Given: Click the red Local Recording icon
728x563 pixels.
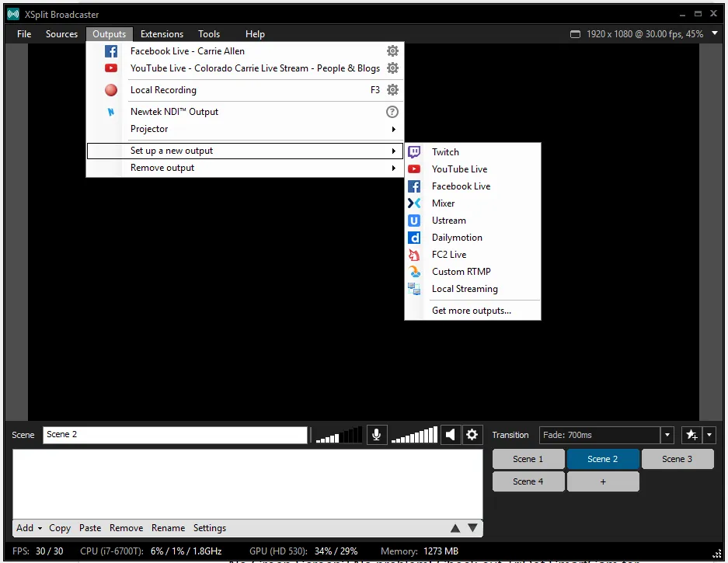Looking at the screenshot, I should pos(111,90).
